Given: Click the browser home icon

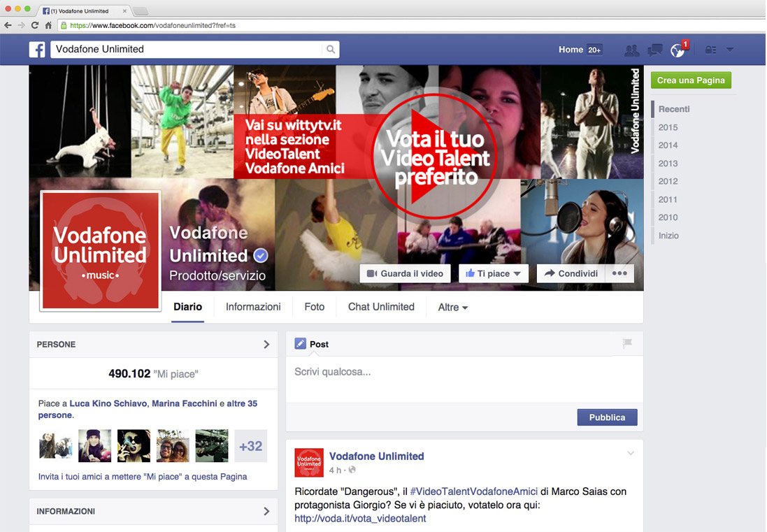Looking at the screenshot, I should click(48, 25).
